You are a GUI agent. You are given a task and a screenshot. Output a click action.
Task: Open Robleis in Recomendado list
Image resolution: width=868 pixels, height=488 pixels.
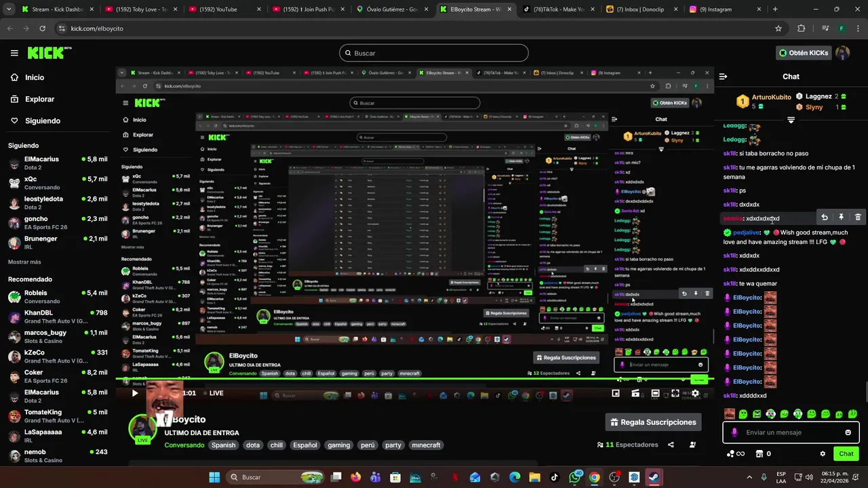58,296
